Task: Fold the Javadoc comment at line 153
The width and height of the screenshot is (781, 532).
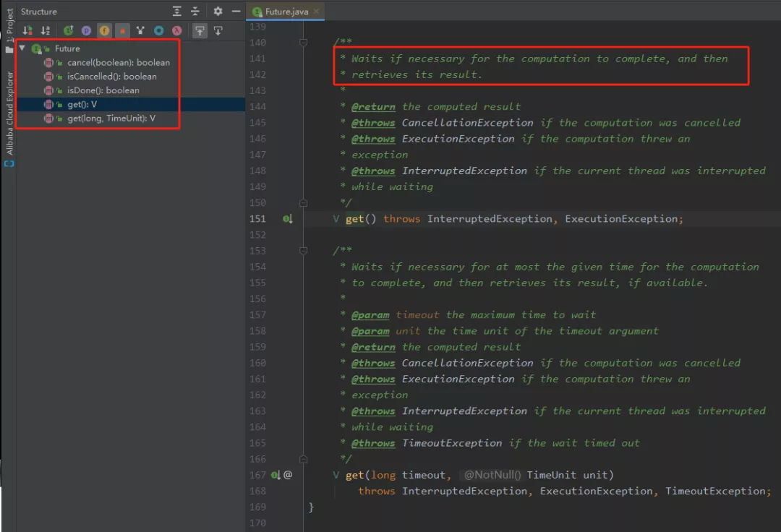Action: pyautogui.click(x=303, y=251)
